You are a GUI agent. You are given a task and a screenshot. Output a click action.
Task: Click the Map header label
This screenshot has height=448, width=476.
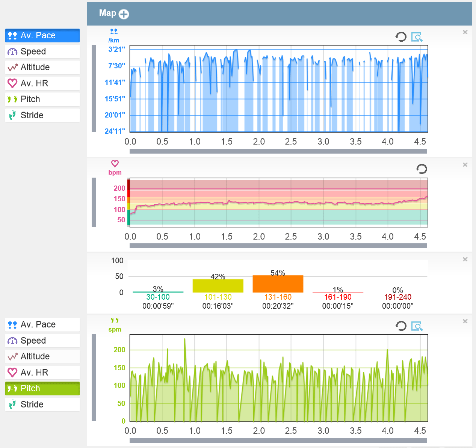pyautogui.click(x=108, y=13)
